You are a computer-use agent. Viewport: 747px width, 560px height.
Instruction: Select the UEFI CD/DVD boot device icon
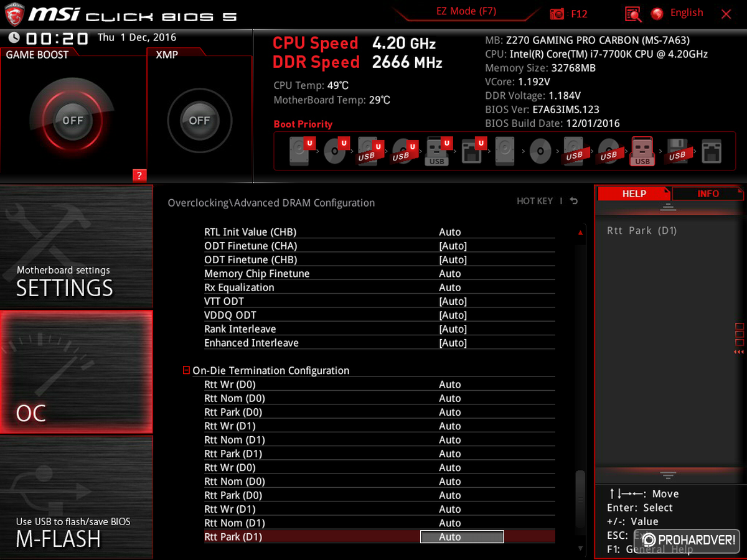(x=336, y=151)
